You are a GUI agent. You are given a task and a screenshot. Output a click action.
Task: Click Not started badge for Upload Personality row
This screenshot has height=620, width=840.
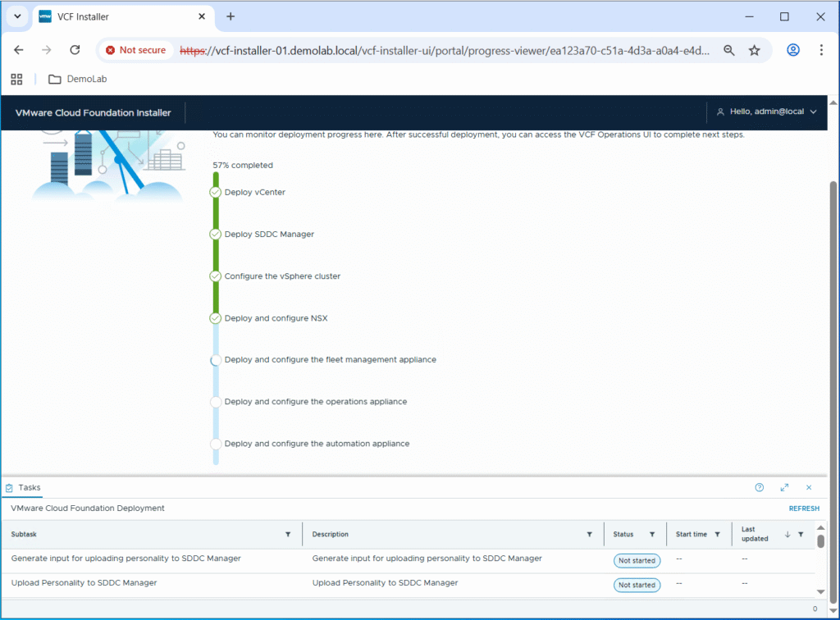click(637, 586)
